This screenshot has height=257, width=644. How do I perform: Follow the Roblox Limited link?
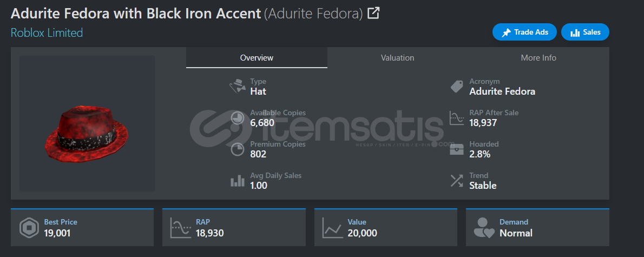[47, 33]
